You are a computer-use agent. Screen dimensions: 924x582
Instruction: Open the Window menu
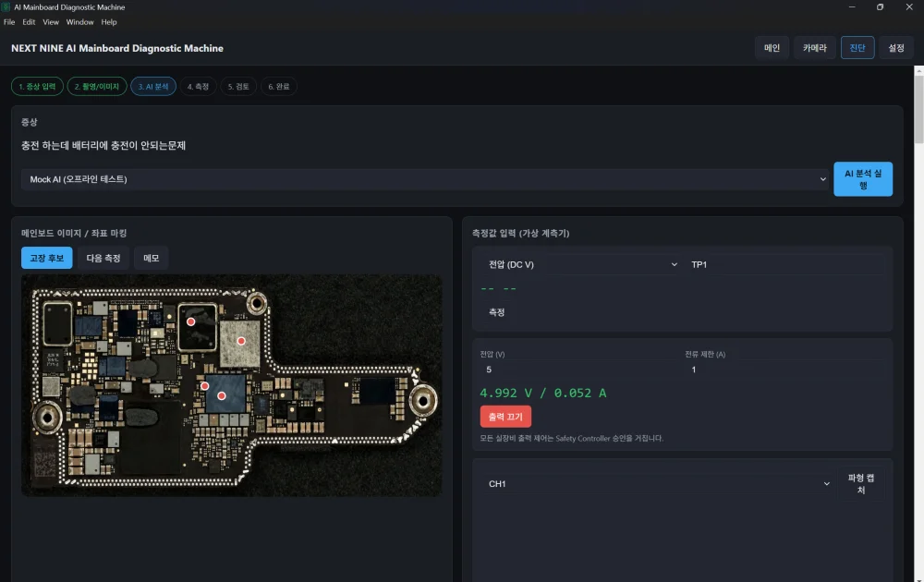[79, 22]
